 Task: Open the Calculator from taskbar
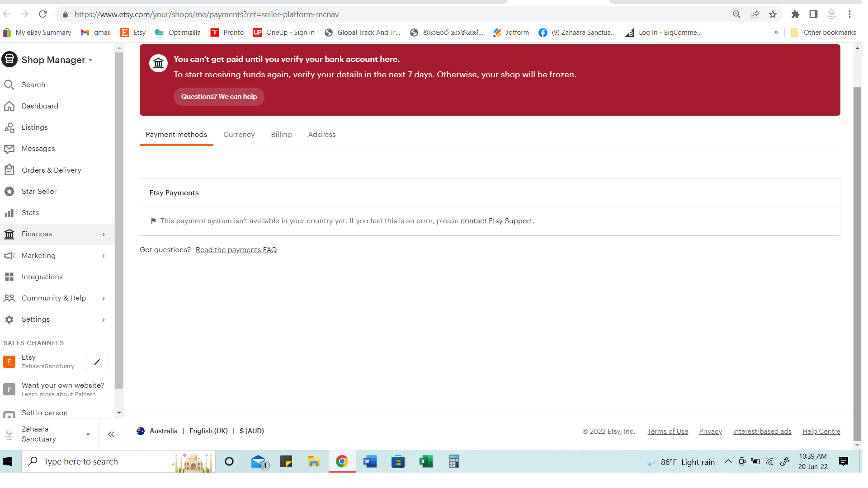coord(454,461)
